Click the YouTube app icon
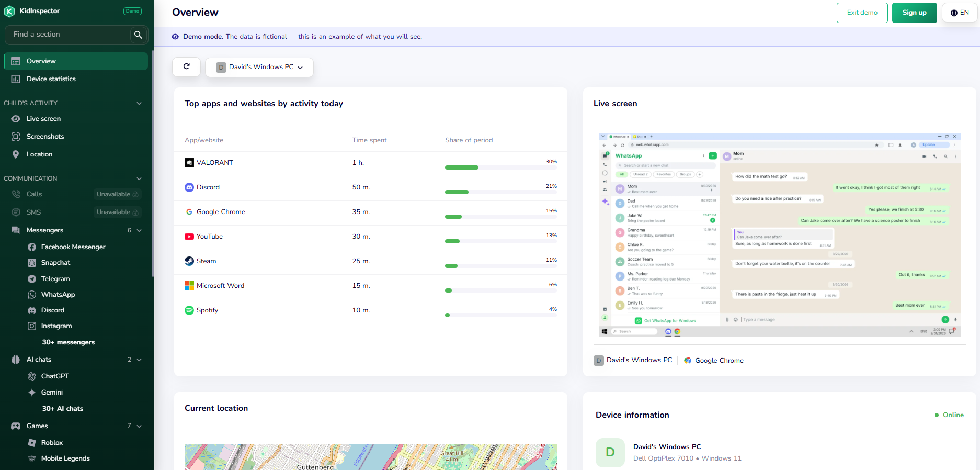 189,237
